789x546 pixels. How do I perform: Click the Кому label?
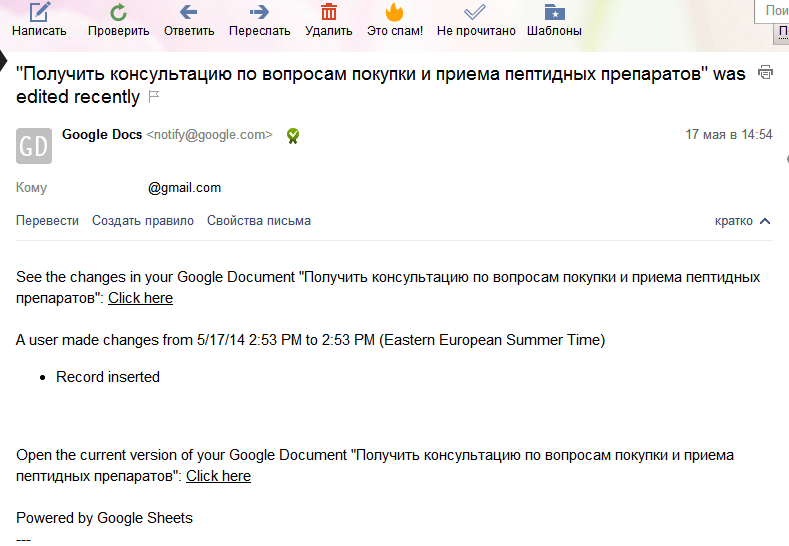coord(31,188)
